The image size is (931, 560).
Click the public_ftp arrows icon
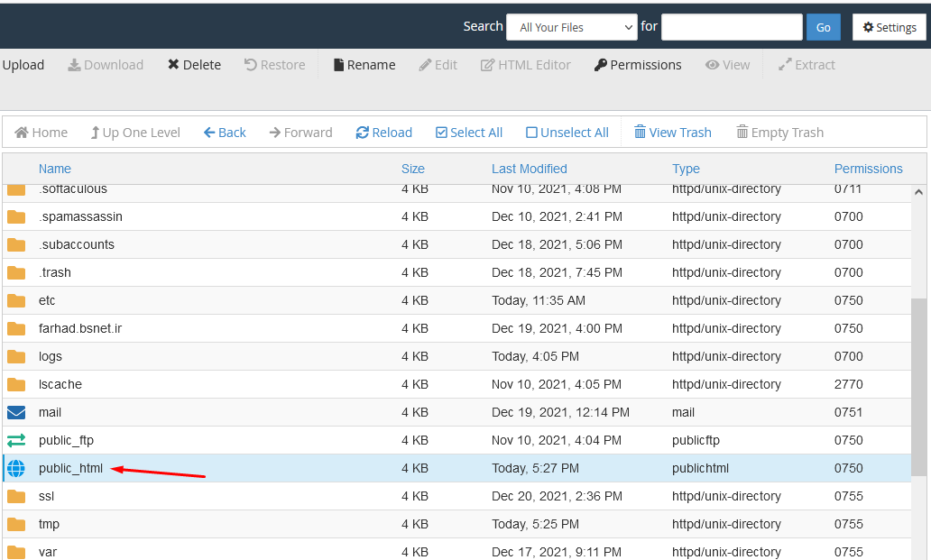[x=16, y=440]
